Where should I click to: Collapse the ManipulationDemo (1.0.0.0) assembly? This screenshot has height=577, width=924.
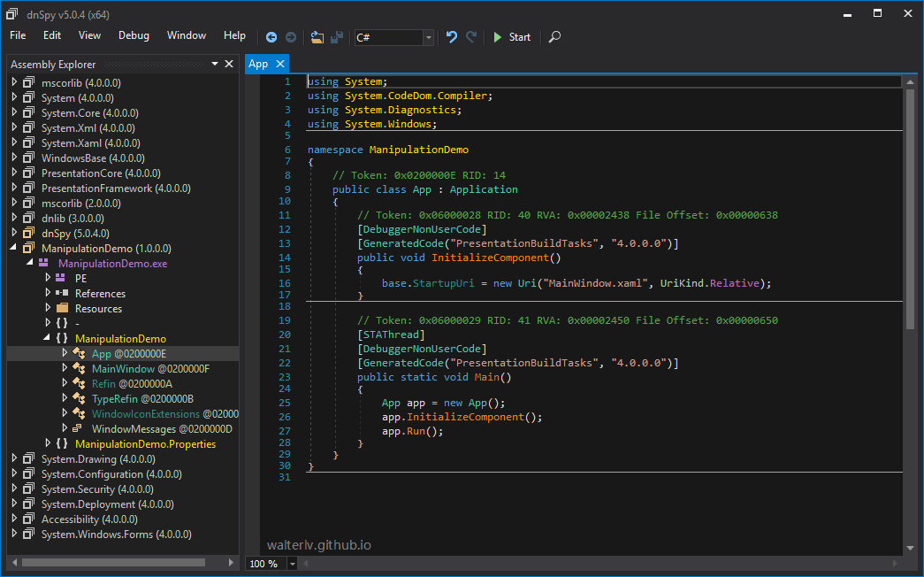coord(14,248)
